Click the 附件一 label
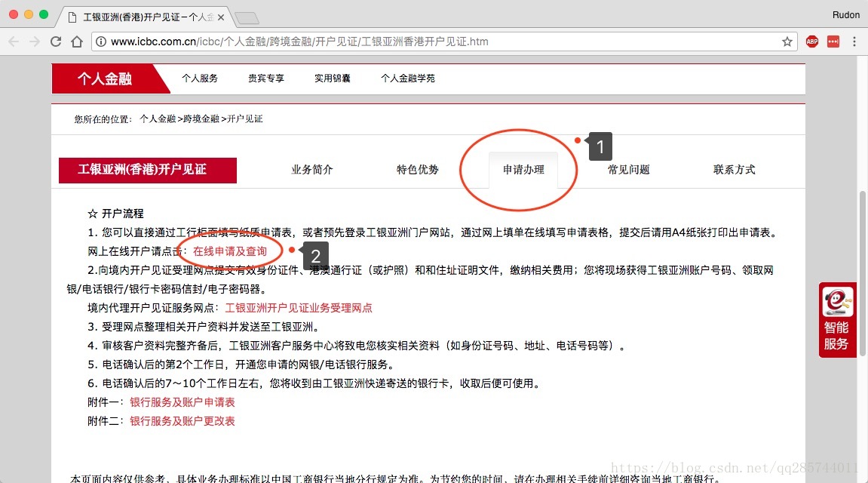Viewport: 868px width, 483px height. [x=106, y=402]
